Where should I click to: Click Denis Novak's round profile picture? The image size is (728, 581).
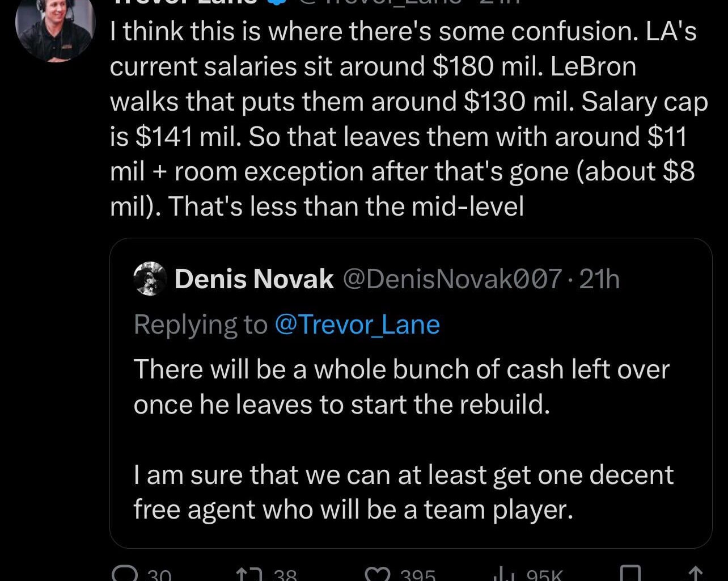(149, 279)
